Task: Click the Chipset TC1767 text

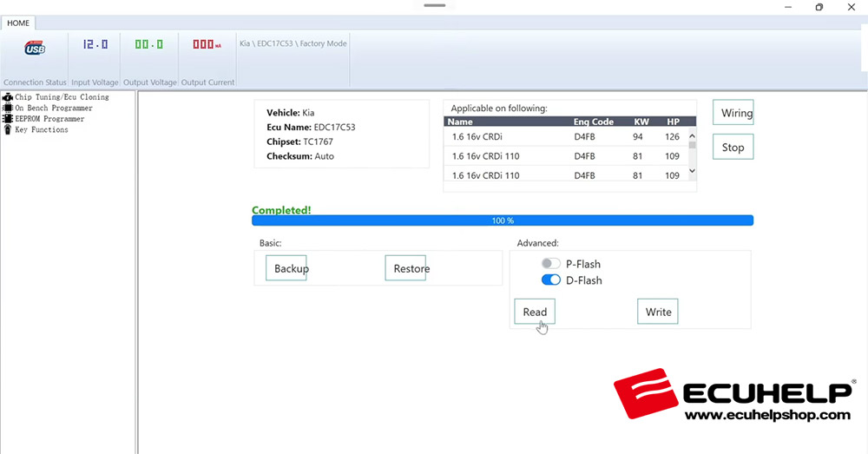Action: pos(299,141)
